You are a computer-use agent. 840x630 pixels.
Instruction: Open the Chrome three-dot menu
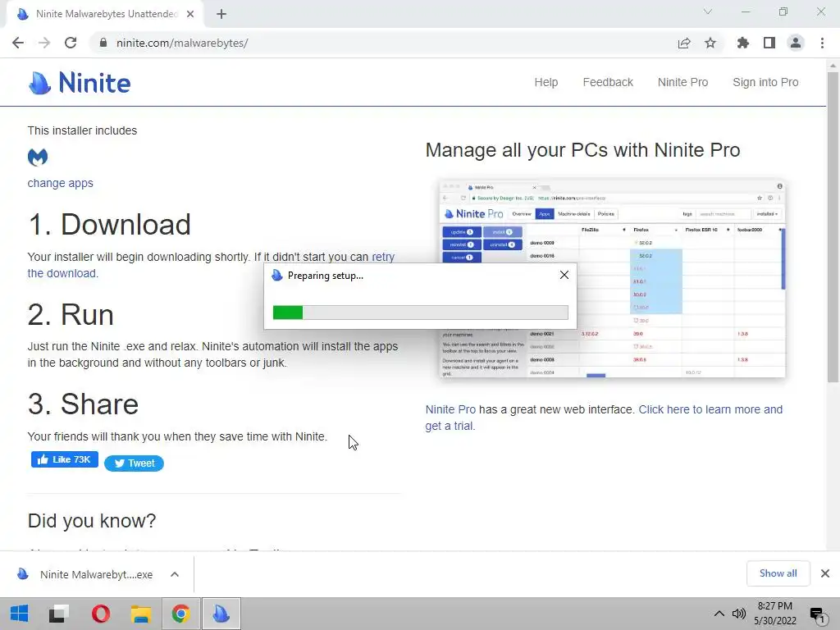822,43
